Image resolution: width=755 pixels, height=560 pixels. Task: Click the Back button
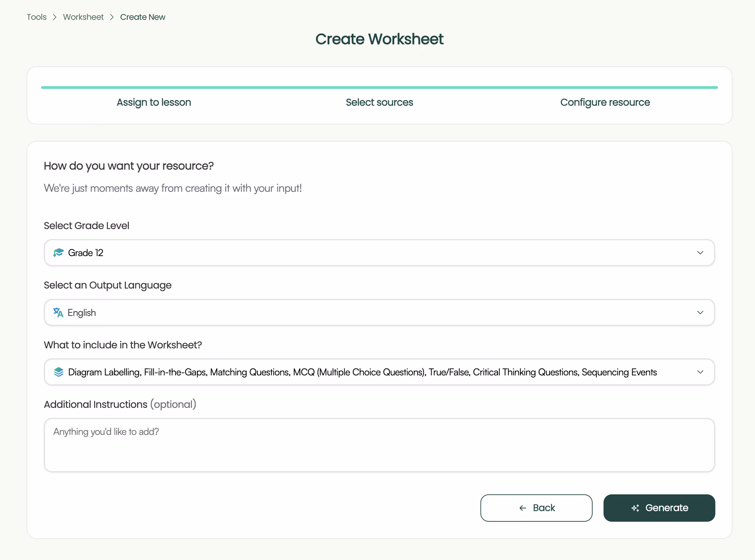(536, 508)
